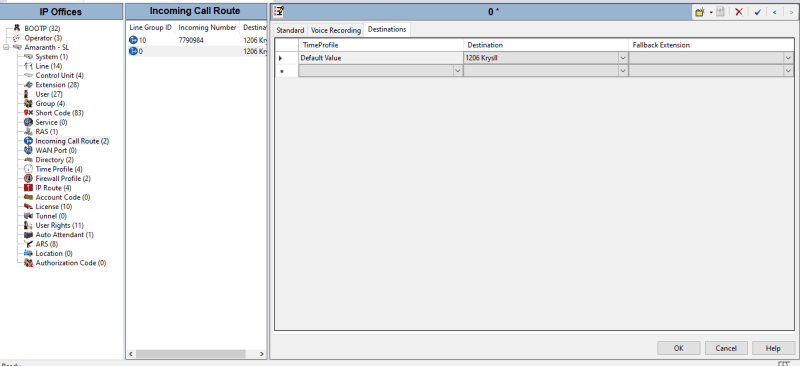This screenshot has height=366, width=800.
Task: Go to next record arrow
Action: 791,12
